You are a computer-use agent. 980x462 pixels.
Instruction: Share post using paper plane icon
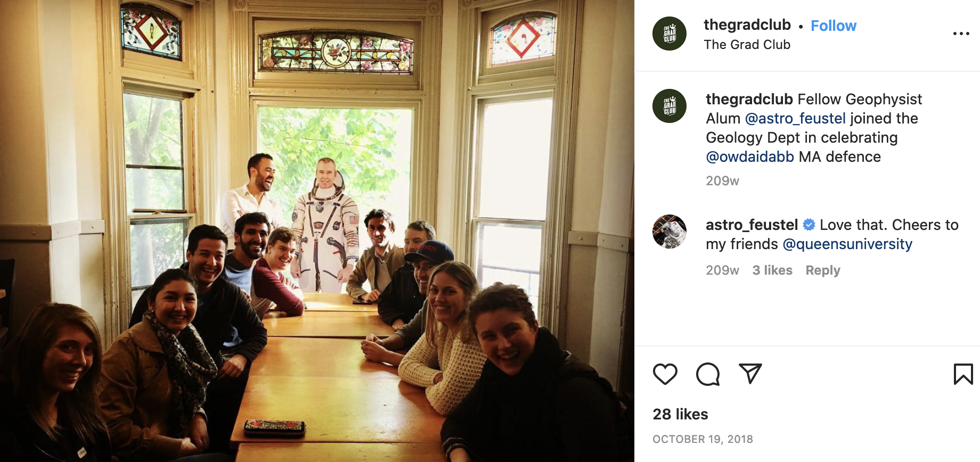coord(750,374)
